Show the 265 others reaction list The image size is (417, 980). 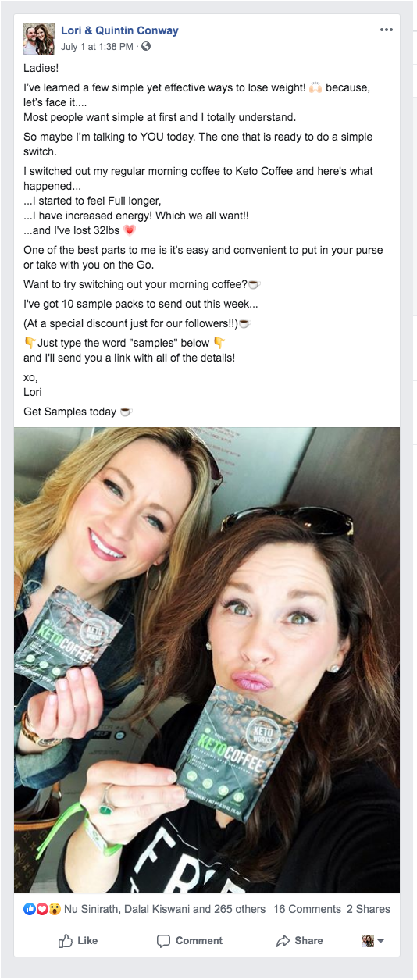[240, 909]
